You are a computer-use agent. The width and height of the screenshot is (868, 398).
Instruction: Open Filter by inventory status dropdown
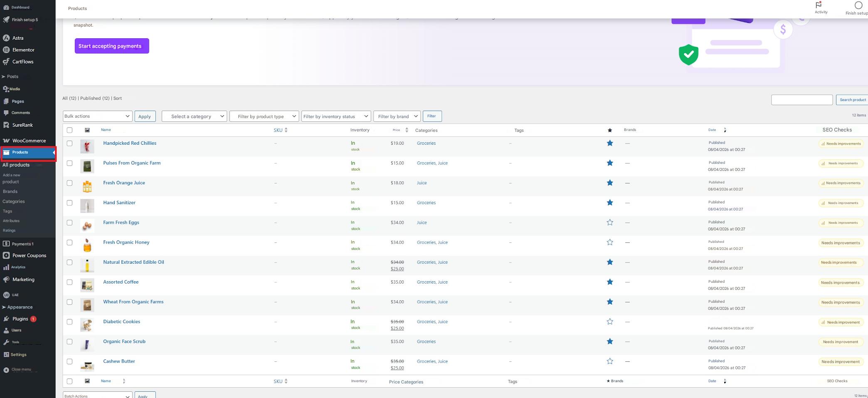335,116
